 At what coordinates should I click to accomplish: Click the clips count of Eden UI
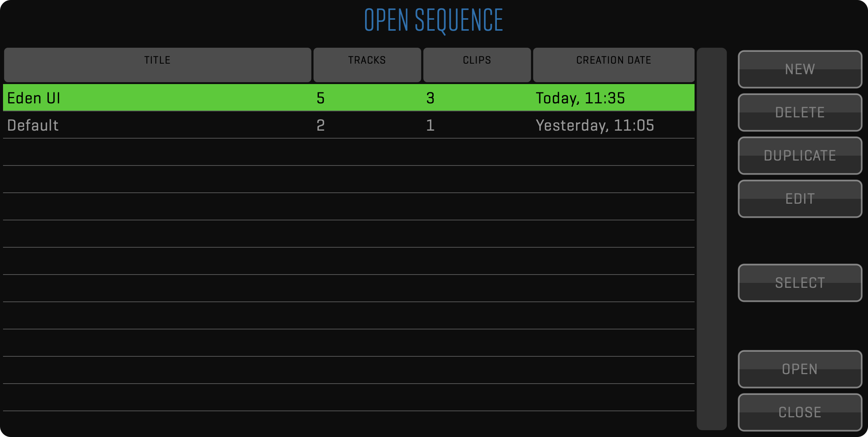[430, 98]
